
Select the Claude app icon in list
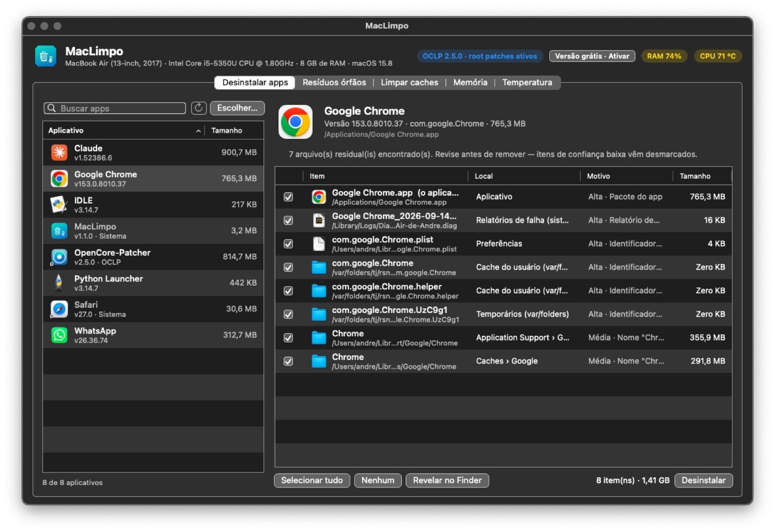pyautogui.click(x=59, y=152)
